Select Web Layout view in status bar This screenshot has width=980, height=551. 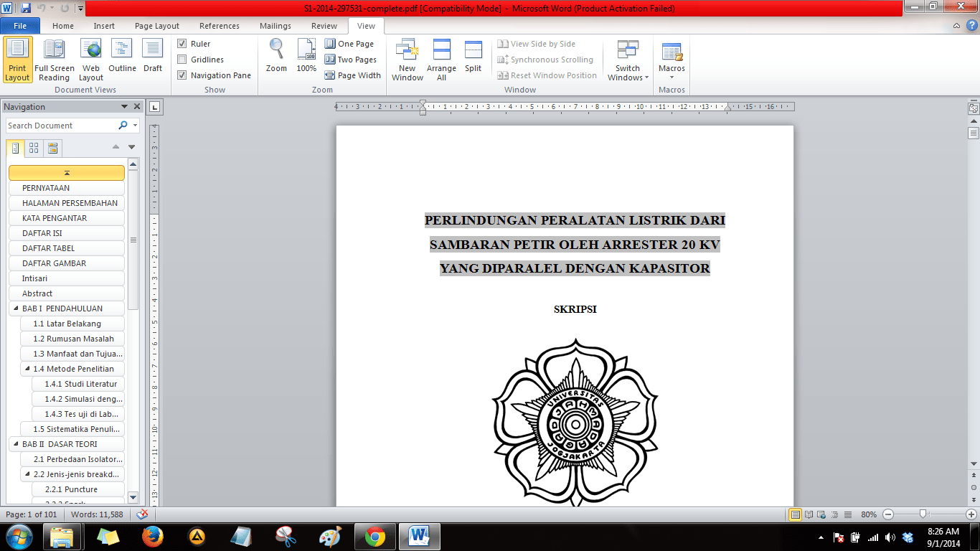click(822, 514)
